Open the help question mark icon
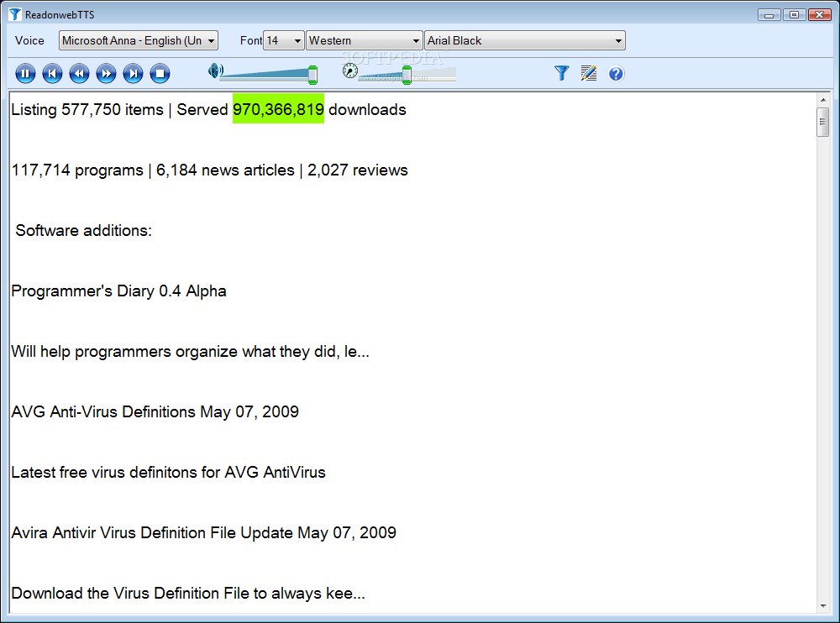This screenshot has width=840, height=623. (616, 73)
